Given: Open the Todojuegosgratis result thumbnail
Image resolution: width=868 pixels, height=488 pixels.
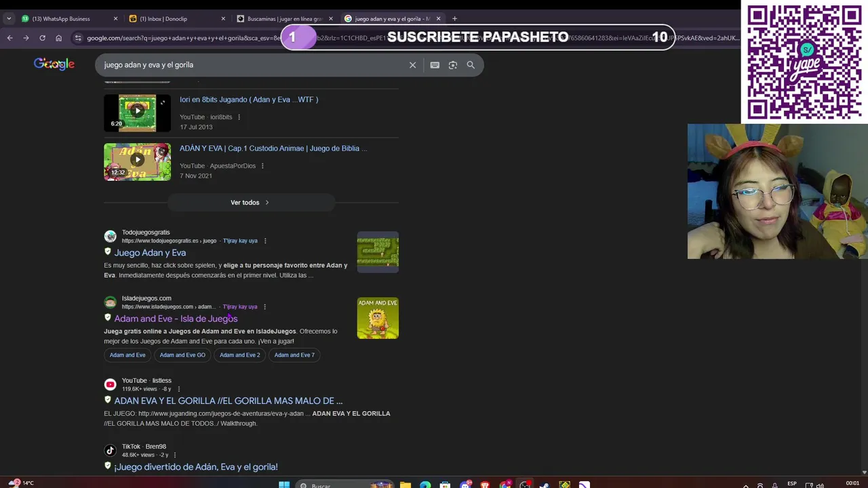Looking at the screenshot, I should 378,252.
